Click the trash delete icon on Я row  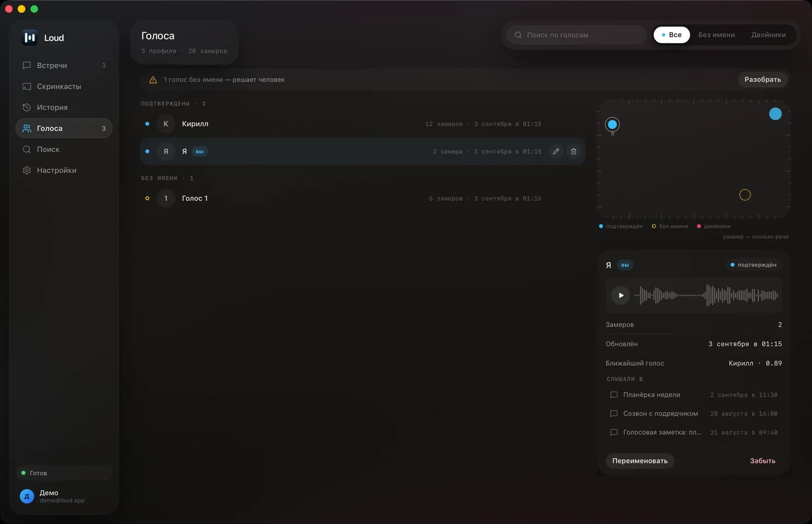tap(573, 151)
